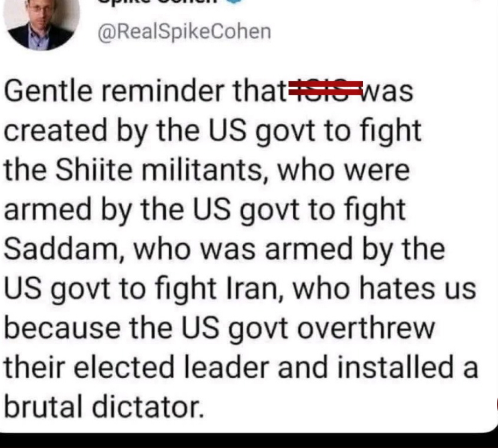
Task: Click the word "overthrew"
Action: (366, 328)
